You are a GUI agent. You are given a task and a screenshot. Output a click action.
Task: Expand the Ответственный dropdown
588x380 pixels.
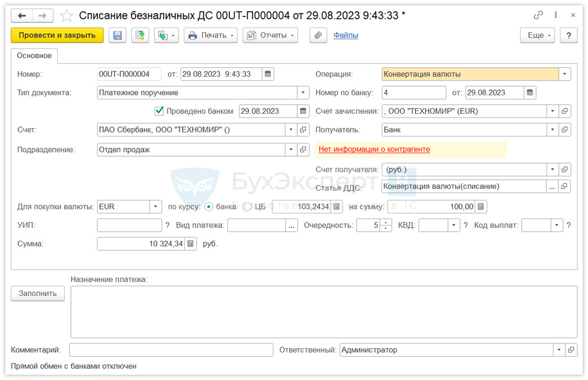(559, 350)
